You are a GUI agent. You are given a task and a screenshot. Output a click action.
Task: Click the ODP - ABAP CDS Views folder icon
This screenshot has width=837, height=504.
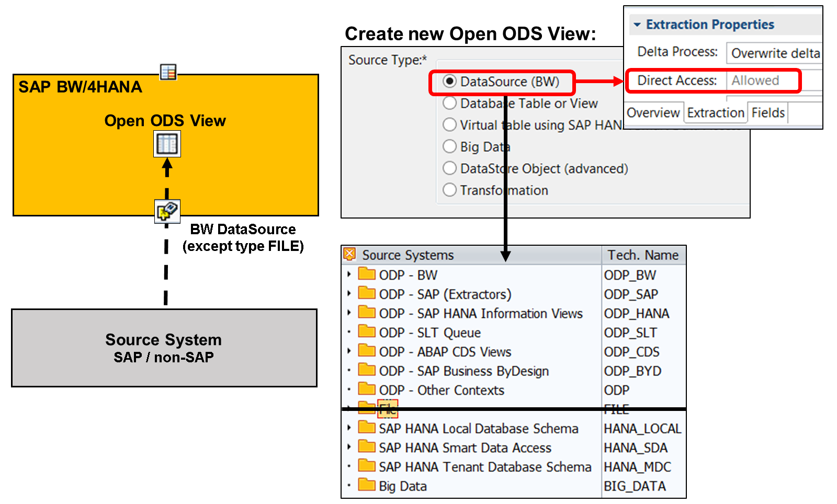click(367, 350)
